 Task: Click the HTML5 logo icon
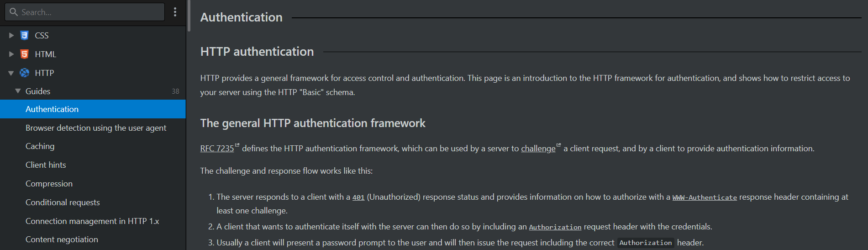point(25,54)
